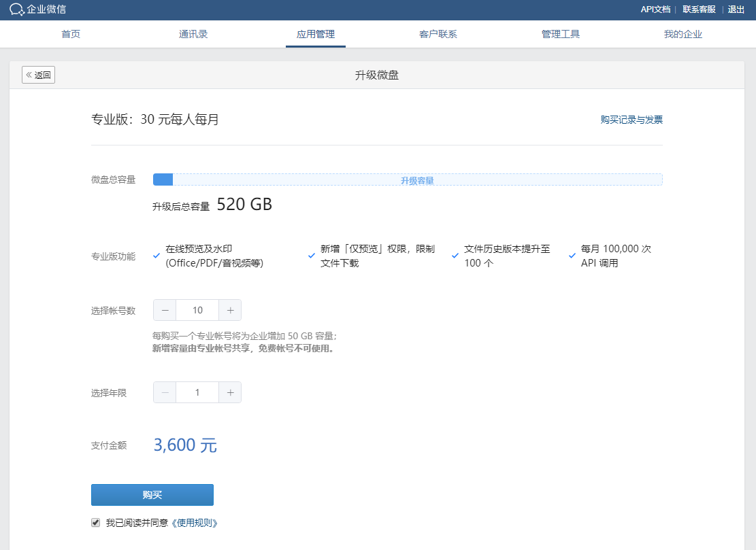Click the 返回 back button
The width and height of the screenshot is (756, 550).
[39, 75]
